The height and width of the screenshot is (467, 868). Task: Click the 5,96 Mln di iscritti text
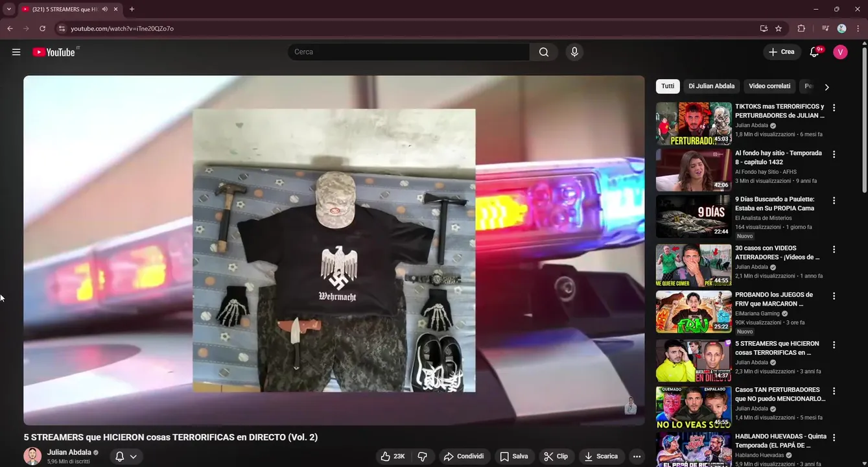(69, 462)
